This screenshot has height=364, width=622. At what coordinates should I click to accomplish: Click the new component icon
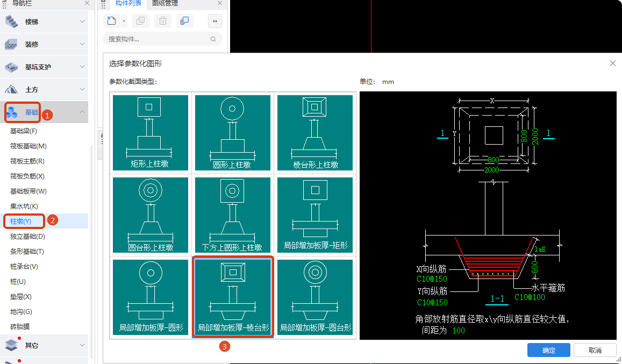tap(111, 20)
